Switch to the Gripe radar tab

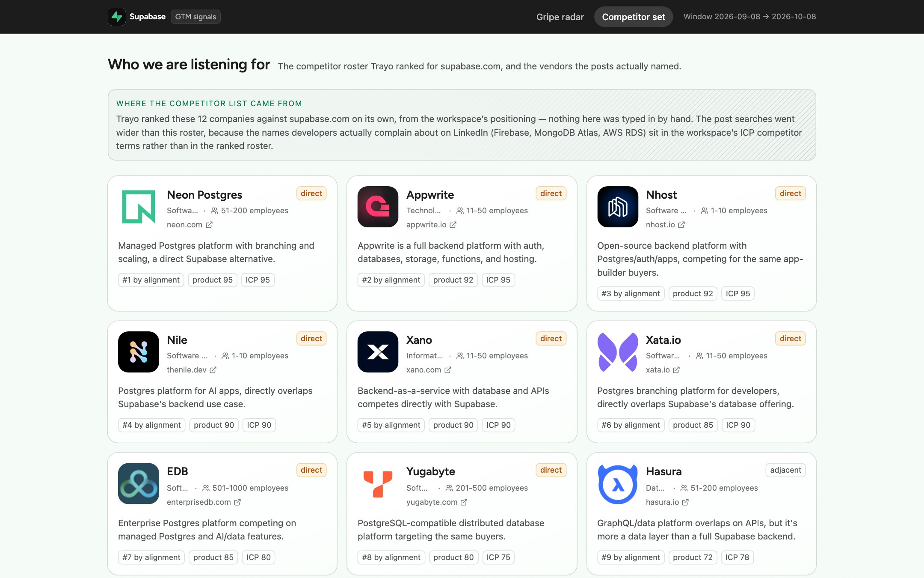[x=560, y=17]
